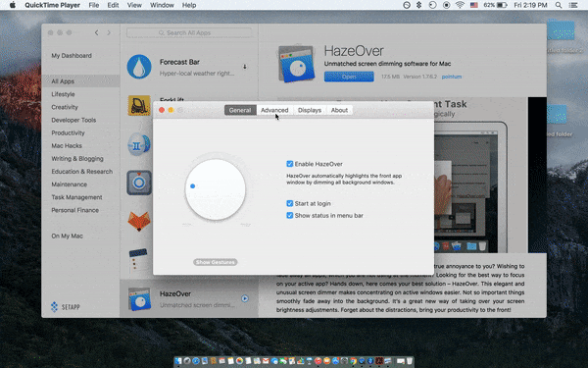Click the play icon next to HazeOver
The height and width of the screenshot is (368, 588).
pos(244,298)
